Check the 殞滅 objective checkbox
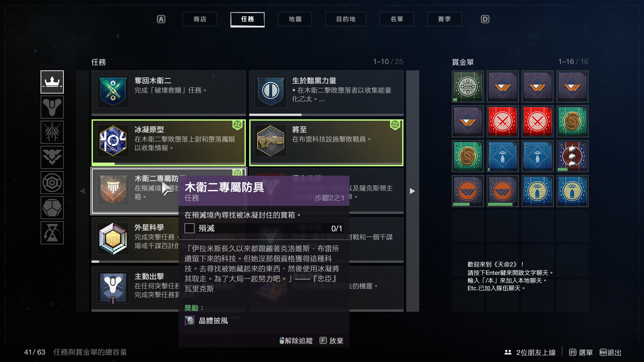644x362 pixels. [x=190, y=228]
